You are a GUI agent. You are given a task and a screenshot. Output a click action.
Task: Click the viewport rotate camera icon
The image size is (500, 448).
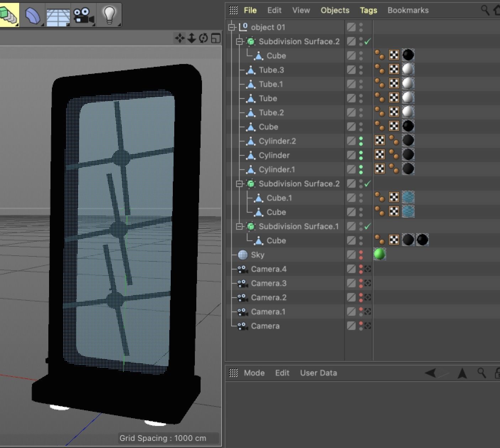(203, 38)
